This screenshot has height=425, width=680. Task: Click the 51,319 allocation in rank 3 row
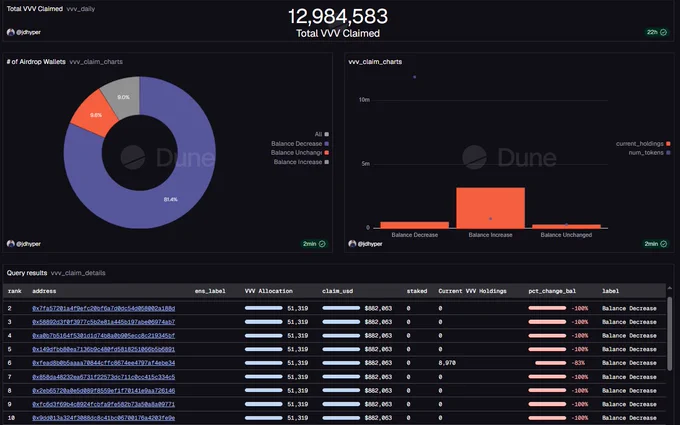pos(298,322)
